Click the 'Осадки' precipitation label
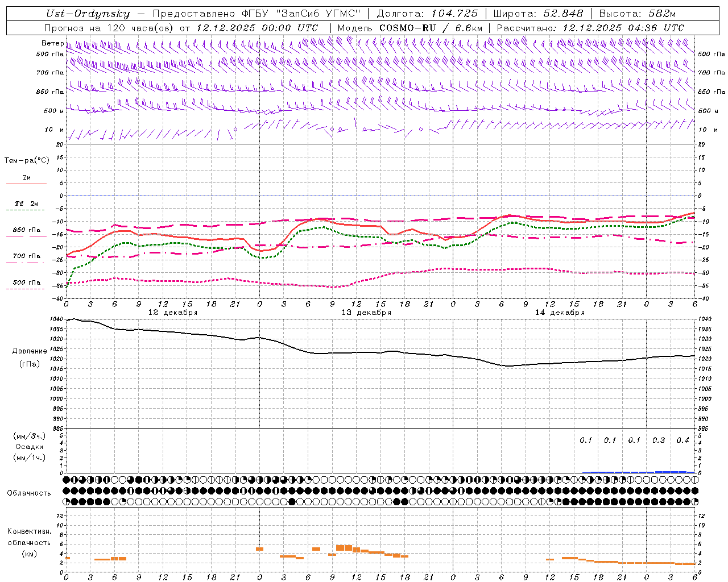728x582 pixels. 29,447
